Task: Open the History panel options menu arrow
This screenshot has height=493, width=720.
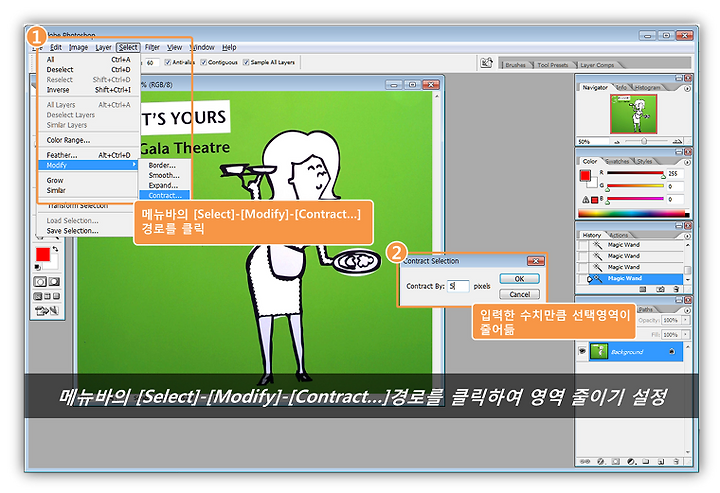Action: coord(687,236)
